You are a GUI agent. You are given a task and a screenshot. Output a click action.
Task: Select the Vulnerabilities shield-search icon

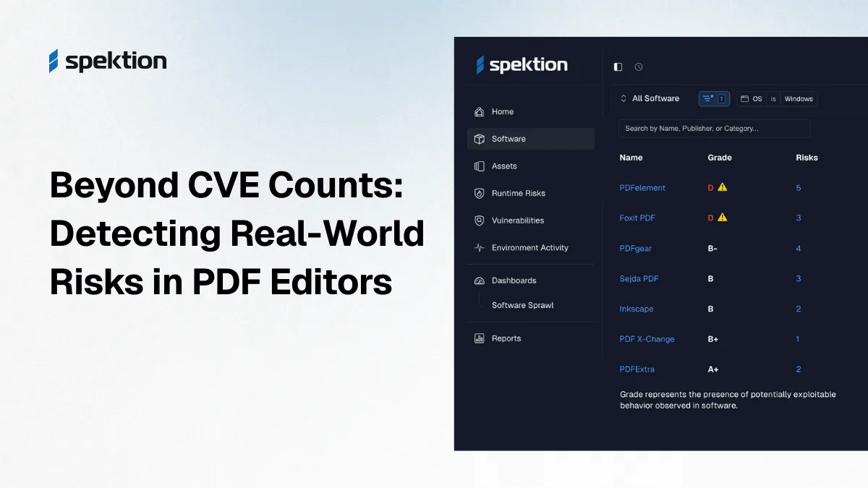[480, 221]
